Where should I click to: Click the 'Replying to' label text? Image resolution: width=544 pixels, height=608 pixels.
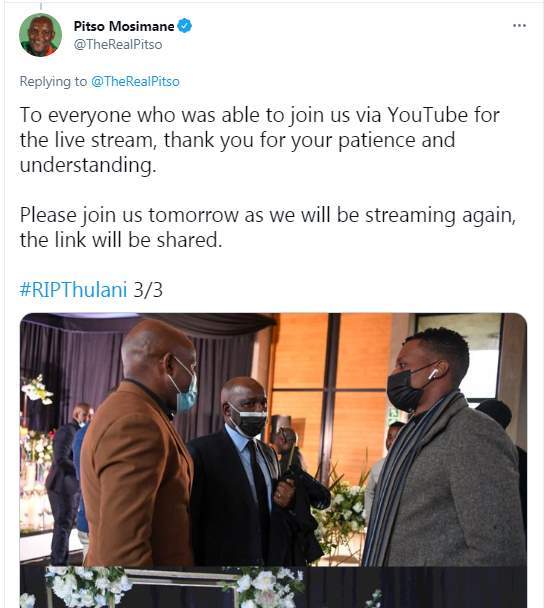[53, 81]
